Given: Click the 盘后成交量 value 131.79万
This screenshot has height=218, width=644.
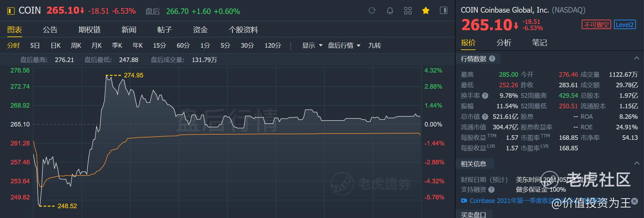Looking at the screenshot, I should (x=204, y=60).
